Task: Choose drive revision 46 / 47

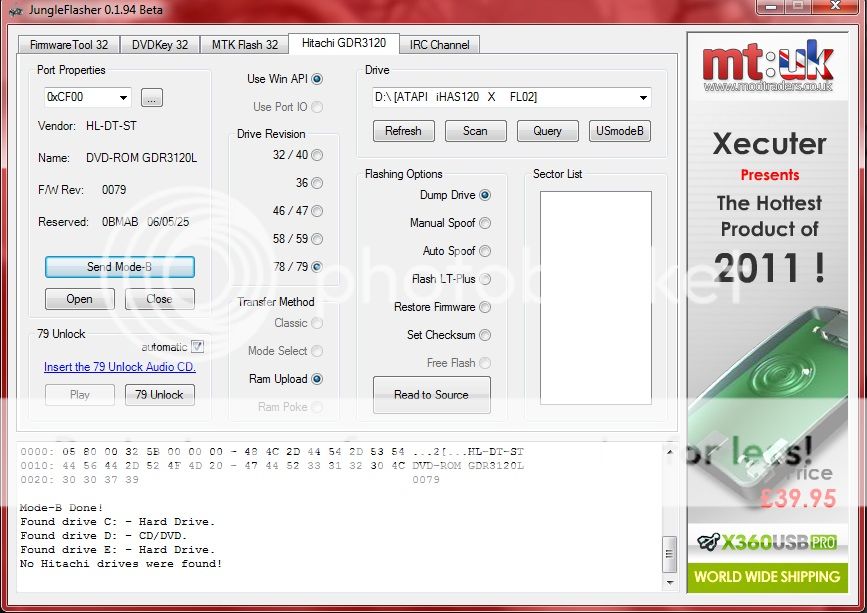Action: pos(317,211)
